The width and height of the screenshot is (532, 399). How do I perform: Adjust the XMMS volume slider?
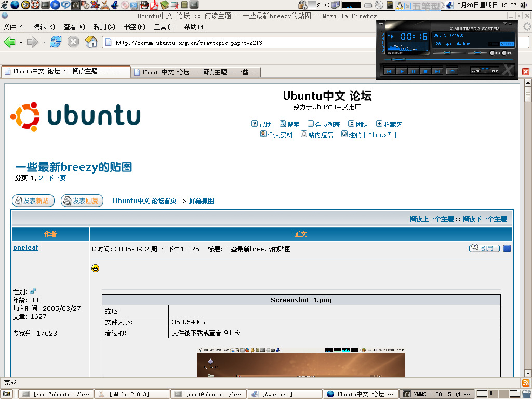[447, 53]
